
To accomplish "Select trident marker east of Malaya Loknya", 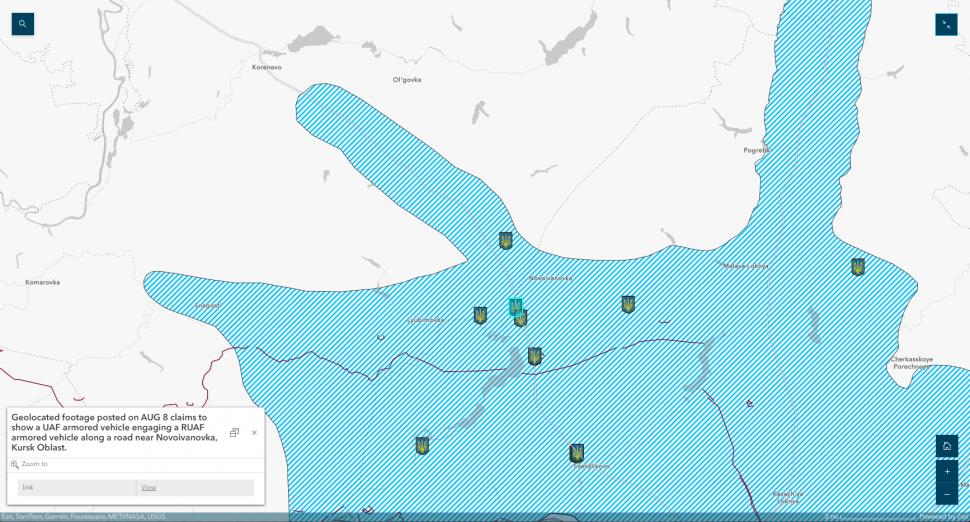I will pyautogui.click(x=858, y=267).
